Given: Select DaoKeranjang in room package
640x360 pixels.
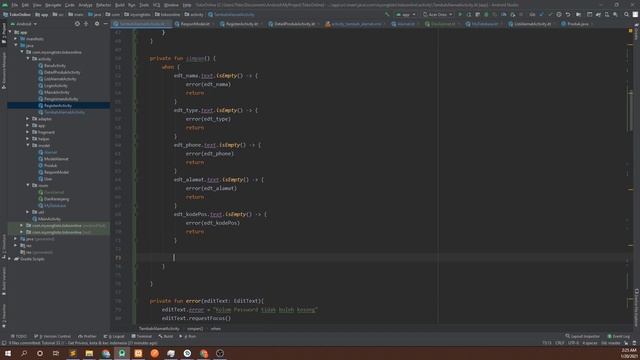Looking at the screenshot, I should (x=56, y=199).
